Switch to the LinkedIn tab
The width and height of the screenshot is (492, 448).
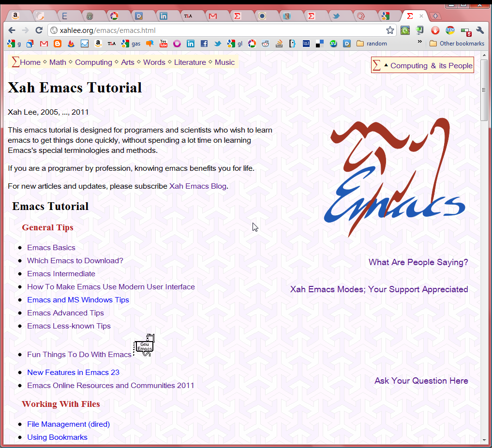coord(163,15)
